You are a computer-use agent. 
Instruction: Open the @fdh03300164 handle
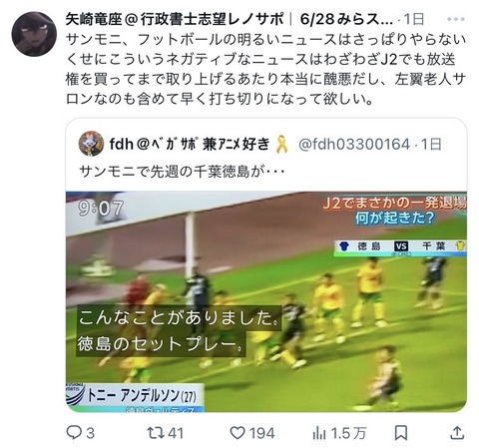(x=354, y=145)
